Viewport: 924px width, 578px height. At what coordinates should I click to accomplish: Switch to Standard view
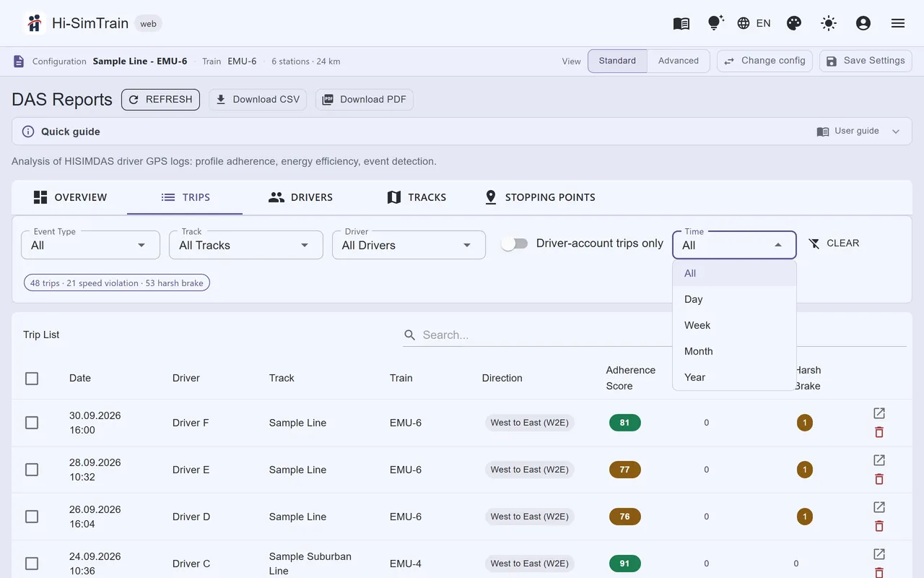click(617, 61)
